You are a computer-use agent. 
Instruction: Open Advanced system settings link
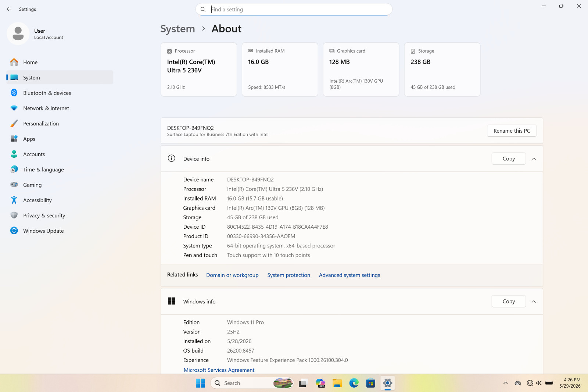click(x=349, y=275)
